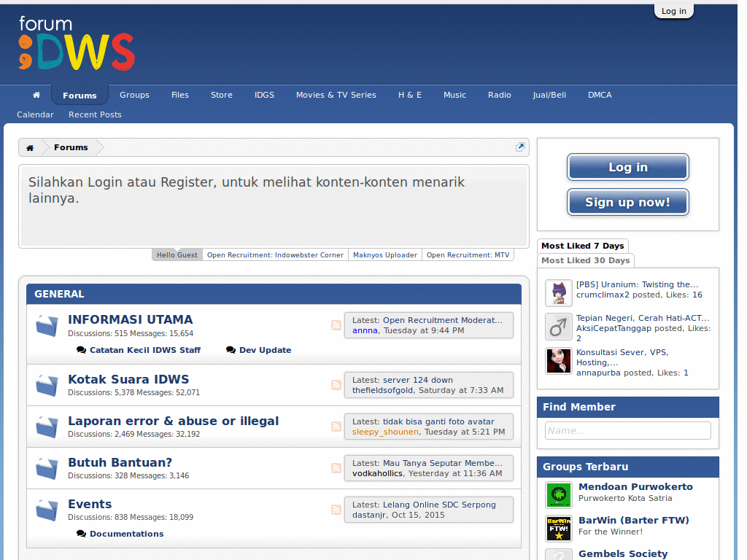Open the Dev Update subforum
Viewport: 747px width, 560px height.
point(265,350)
